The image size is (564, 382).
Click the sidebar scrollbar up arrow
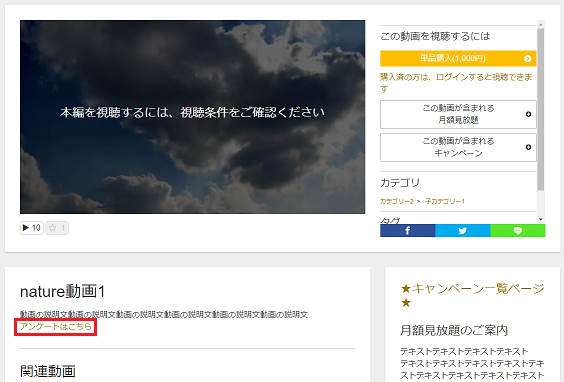point(540,24)
